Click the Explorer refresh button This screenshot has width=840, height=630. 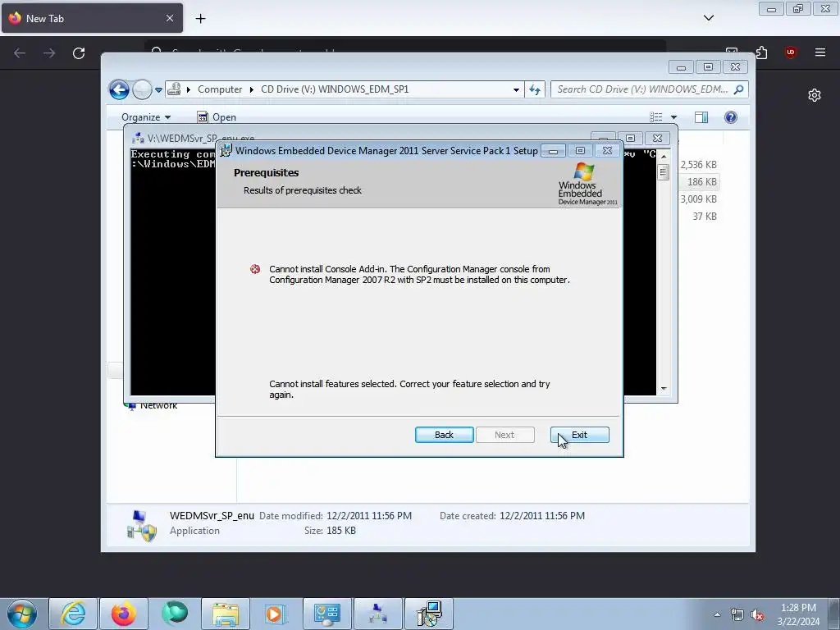click(x=535, y=89)
